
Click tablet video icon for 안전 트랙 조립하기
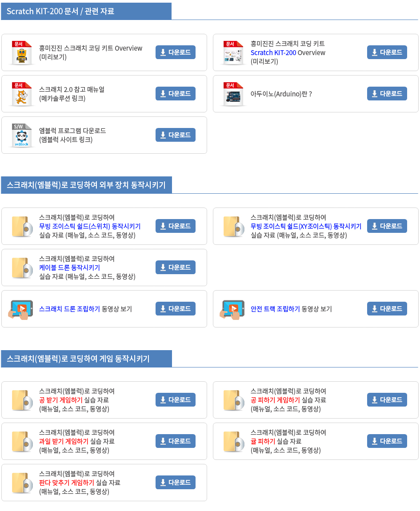pyautogui.click(x=232, y=310)
